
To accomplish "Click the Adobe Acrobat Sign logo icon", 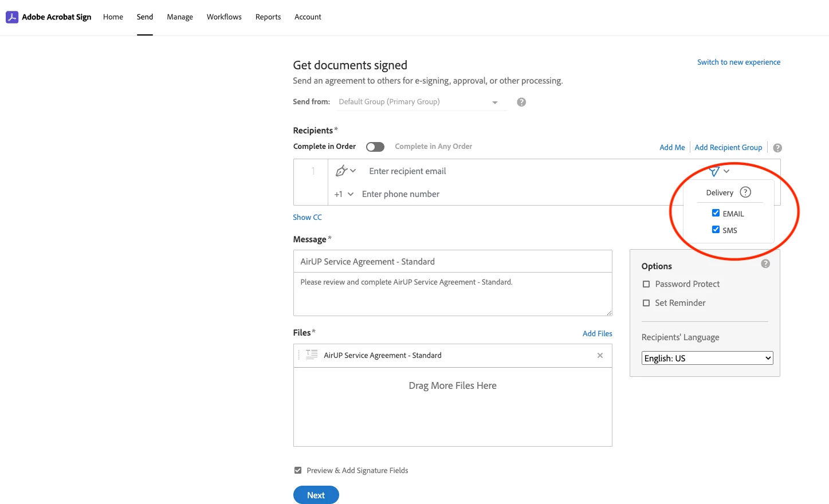I will click(x=12, y=17).
